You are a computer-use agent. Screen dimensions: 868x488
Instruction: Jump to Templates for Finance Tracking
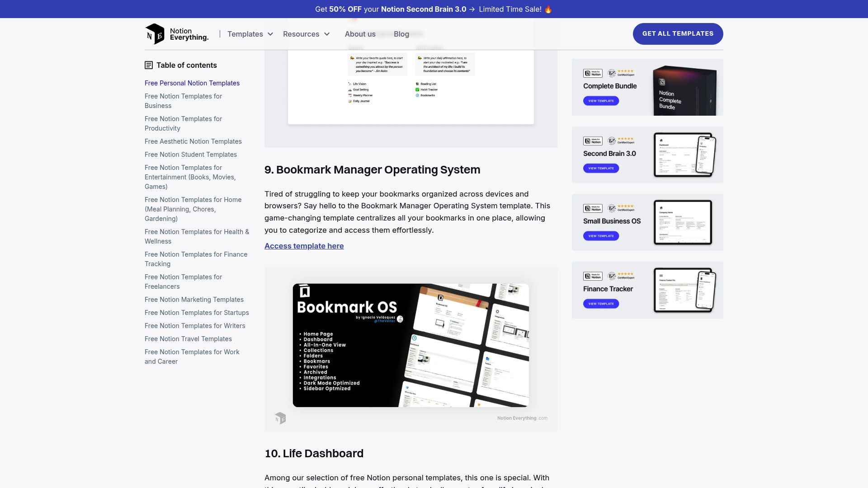tap(196, 259)
